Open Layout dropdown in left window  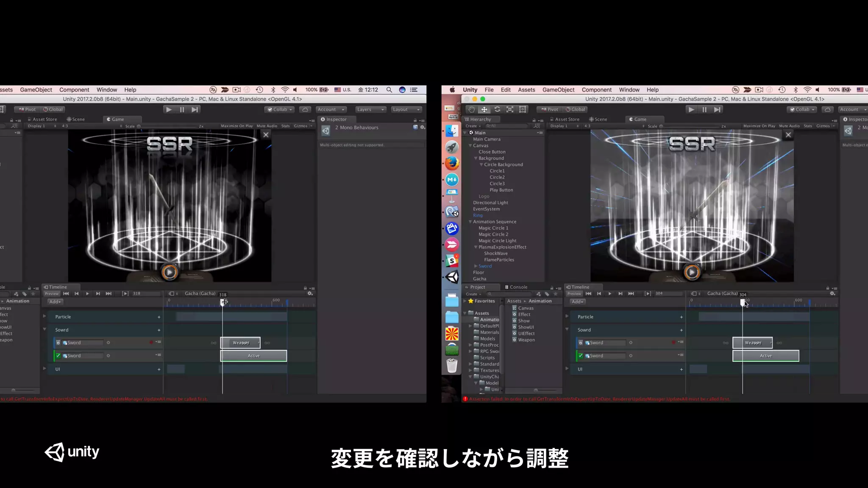[x=406, y=109]
